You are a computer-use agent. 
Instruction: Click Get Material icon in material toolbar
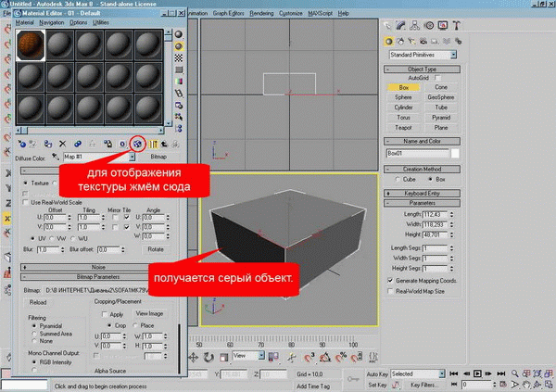coord(21,144)
